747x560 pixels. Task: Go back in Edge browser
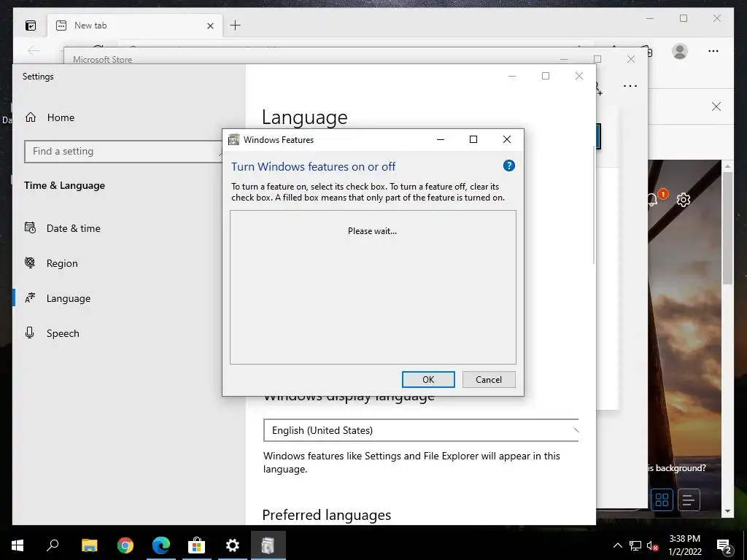pyautogui.click(x=34, y=50)
